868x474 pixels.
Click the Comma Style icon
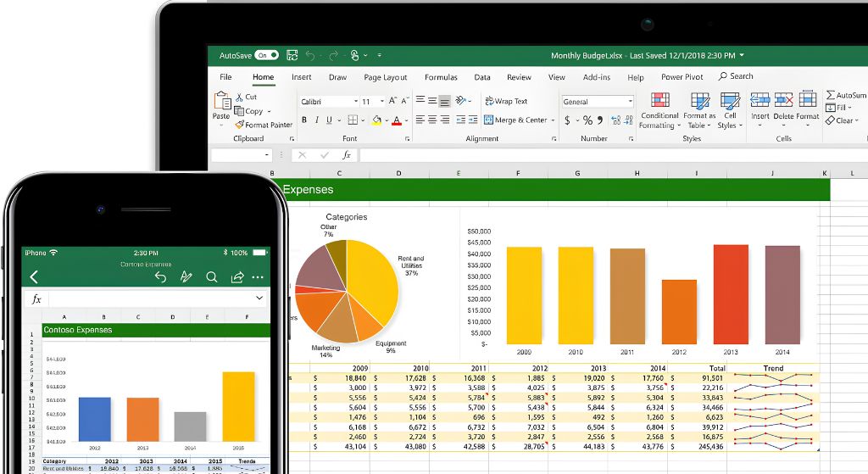(600, 120)
